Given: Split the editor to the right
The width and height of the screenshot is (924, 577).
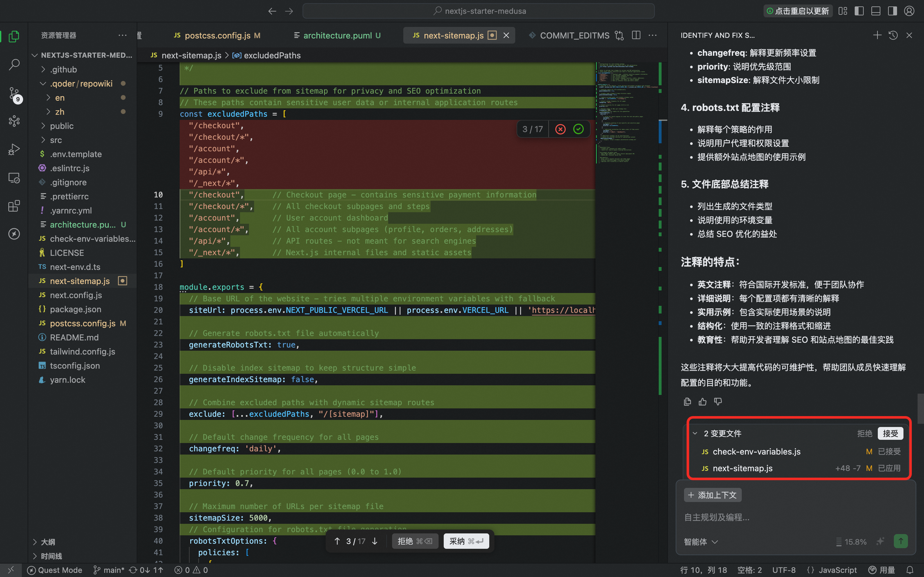Looking at the screenshot, I should 636,36.
